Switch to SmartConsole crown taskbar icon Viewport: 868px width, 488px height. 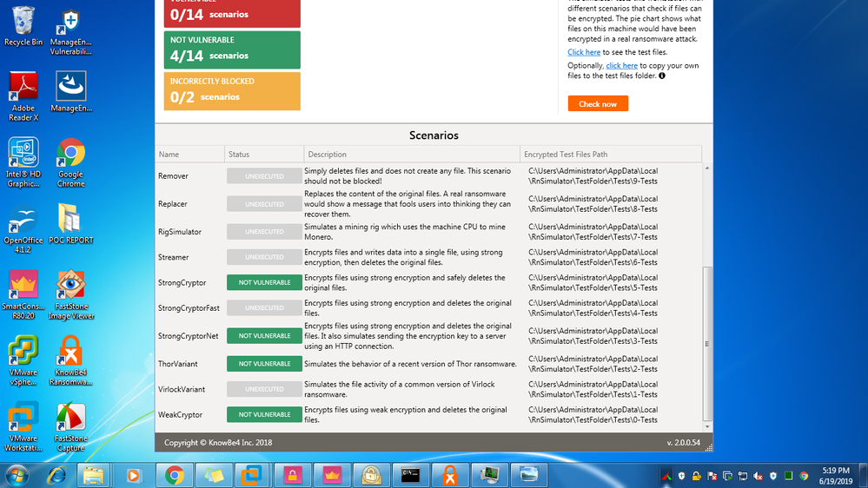tap(332, 475)
